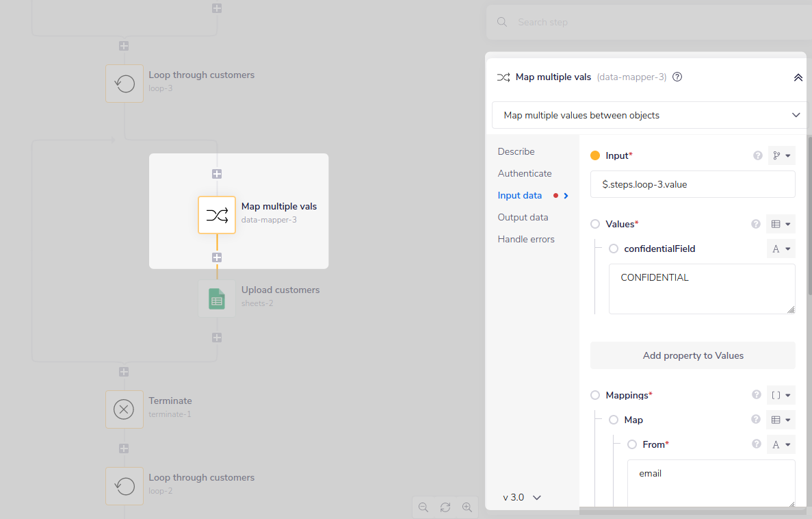The width and height of the screenshot is (812, 519).
Task: Click the magnifier icon in Search step bar
Action: tap(501, 22)
